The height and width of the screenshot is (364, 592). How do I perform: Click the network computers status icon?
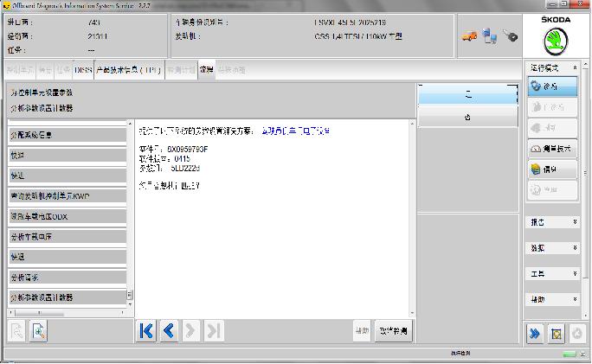click(490, 36)
